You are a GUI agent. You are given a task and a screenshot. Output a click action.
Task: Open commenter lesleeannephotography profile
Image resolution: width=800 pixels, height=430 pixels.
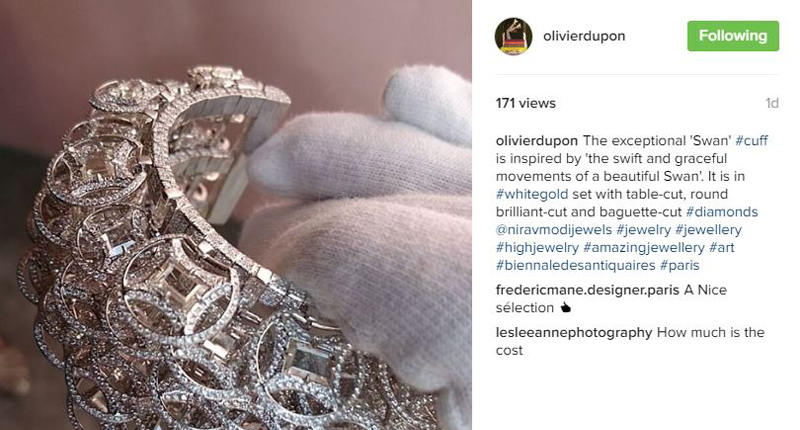click(x=574, y=333)
